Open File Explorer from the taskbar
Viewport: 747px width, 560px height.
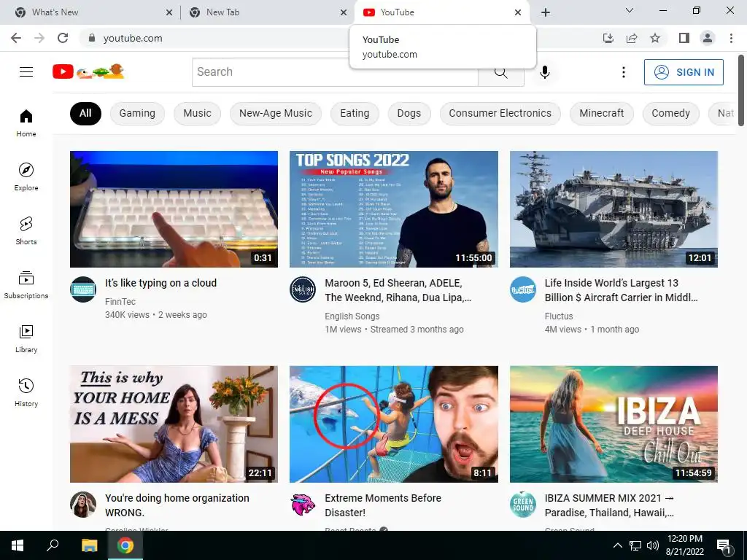[x=89, y=545]
